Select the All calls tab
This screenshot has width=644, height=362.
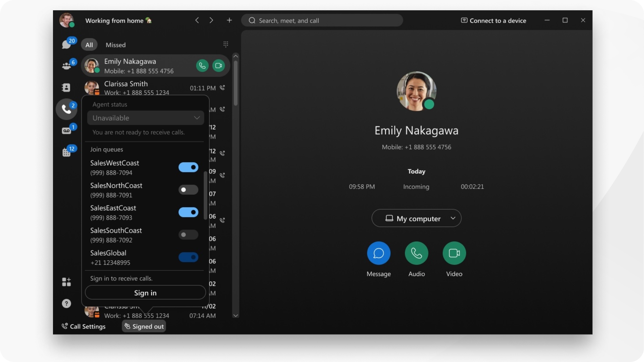pos(89,45)
